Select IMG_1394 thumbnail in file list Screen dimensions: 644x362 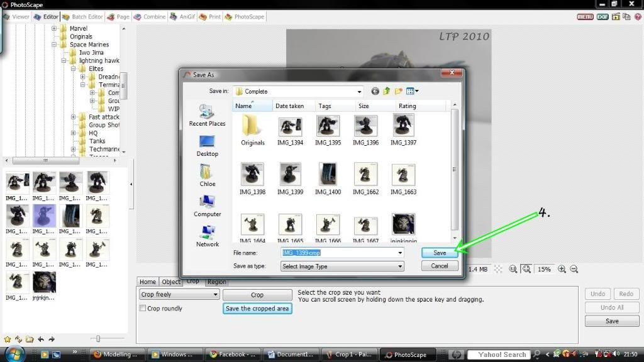click(x=290, y=131)
